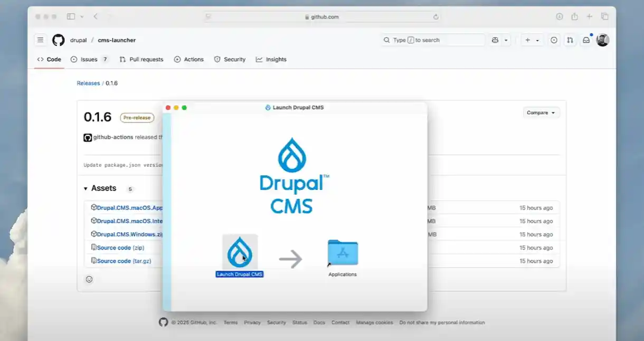Open the notifications inbox icon
The image size is (644, 341).
(x=586, y=40)
